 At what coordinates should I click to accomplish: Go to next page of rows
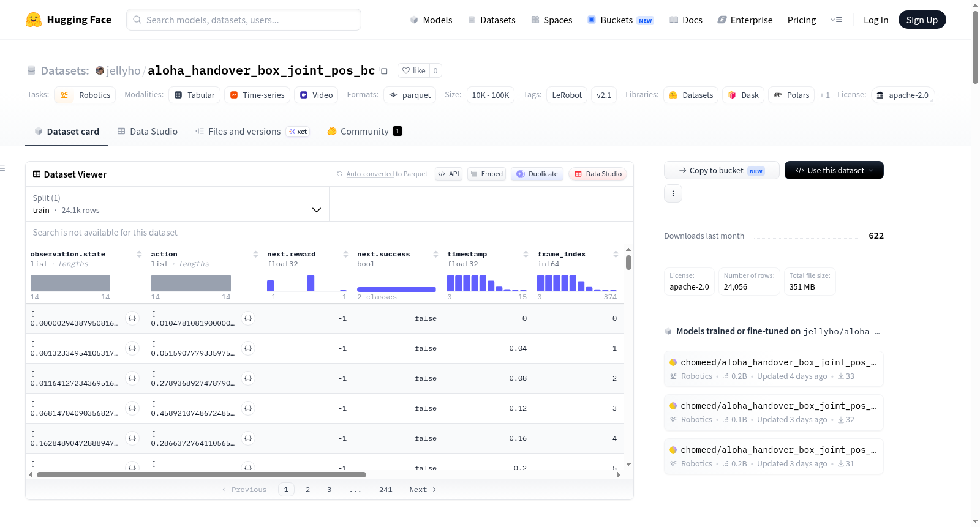point(423,490)
